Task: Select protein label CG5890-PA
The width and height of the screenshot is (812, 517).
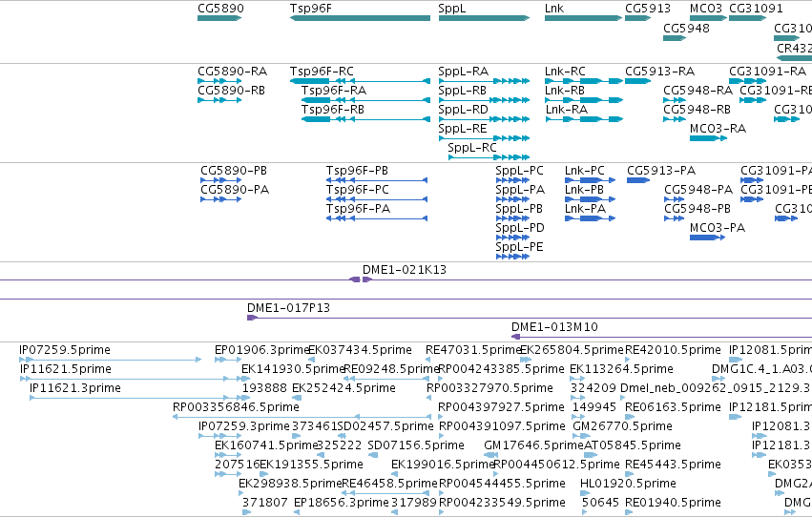Action: (235, 190)
